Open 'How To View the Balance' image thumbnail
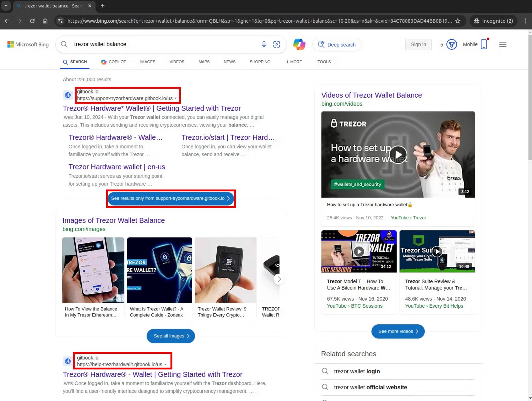The image size is (532, 401). (x=93, y=270)
